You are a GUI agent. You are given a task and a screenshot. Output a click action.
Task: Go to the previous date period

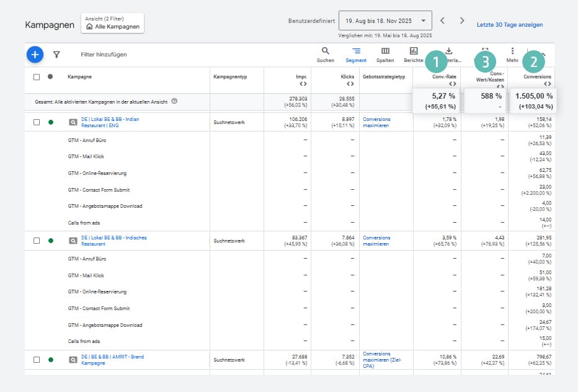coord(442,20)
